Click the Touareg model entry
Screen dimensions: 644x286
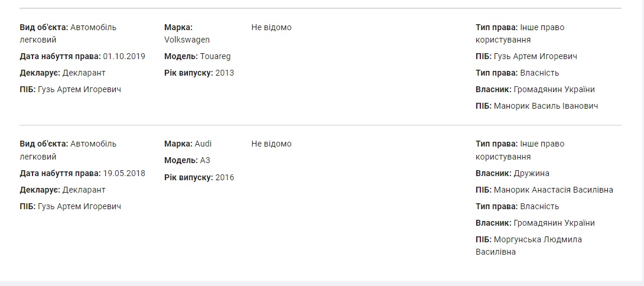point(215,56)
